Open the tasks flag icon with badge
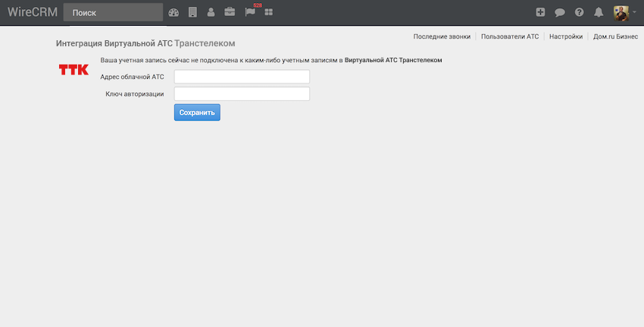Screen dimensions: 644x327 click(x=250, y=12)
